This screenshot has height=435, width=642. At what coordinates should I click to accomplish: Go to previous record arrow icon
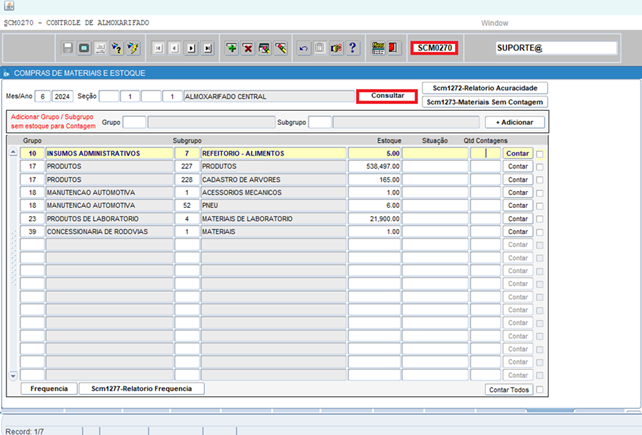click(175, 48)
